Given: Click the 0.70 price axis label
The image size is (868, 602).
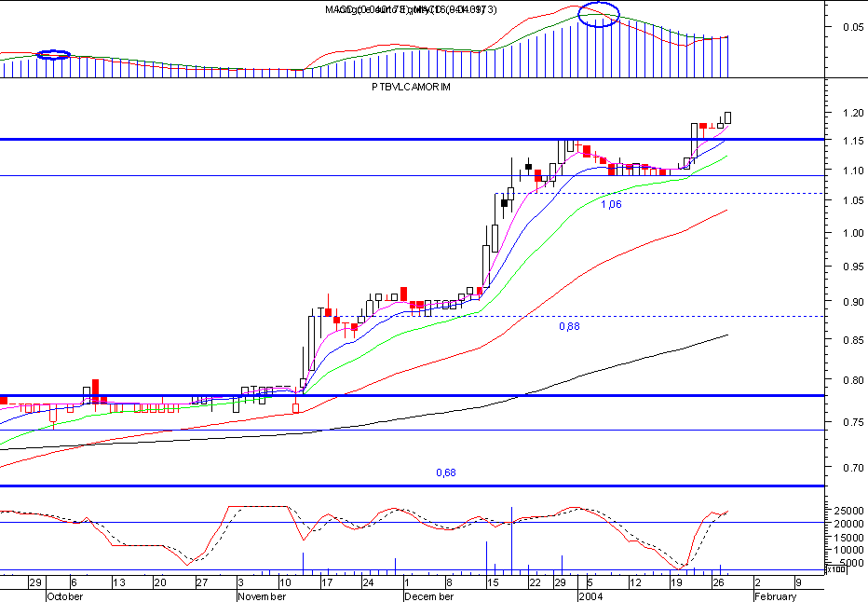Looking at the screenshot, I should click(853, 468).
